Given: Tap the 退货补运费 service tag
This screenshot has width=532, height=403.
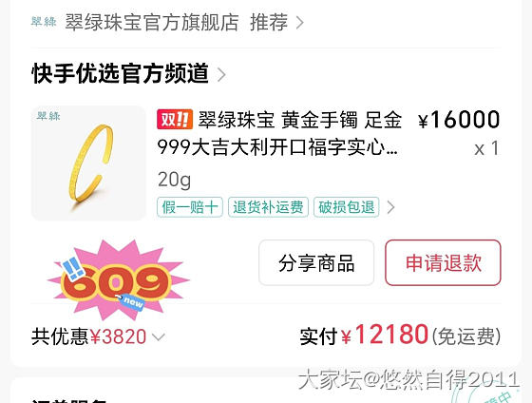Looking at the screenshot, I should (x=268, y=207).
